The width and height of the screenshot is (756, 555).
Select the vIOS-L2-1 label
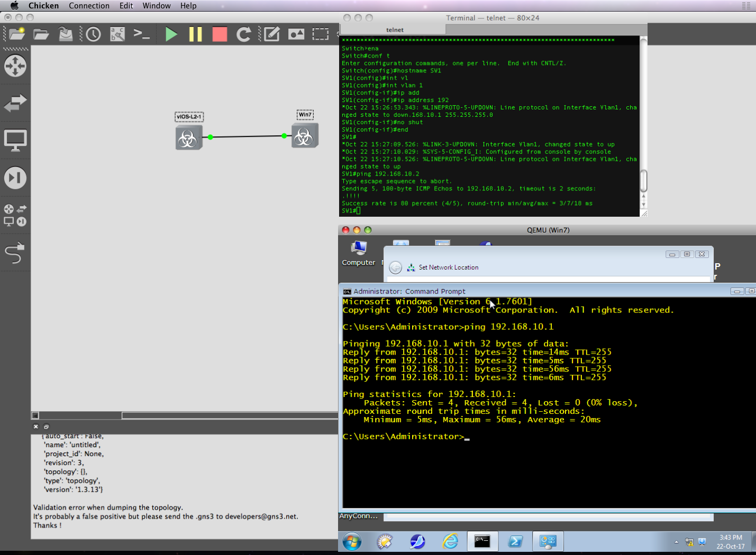pos(189,117)
